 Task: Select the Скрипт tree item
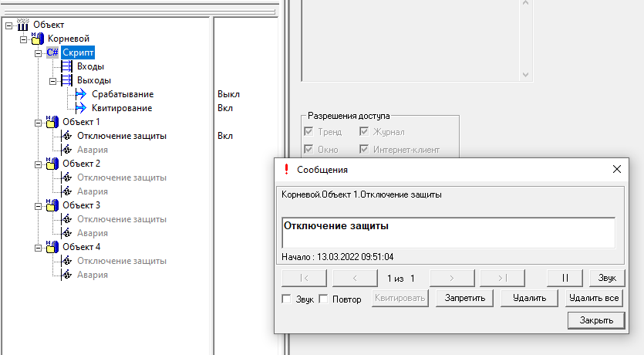point(78,52)
